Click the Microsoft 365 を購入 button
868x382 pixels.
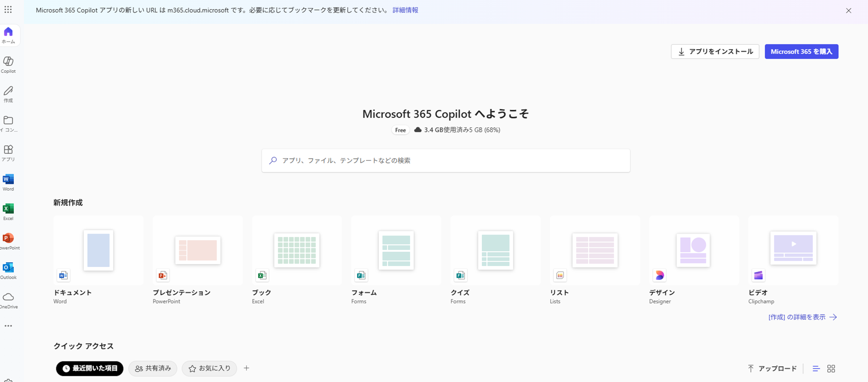801,52
